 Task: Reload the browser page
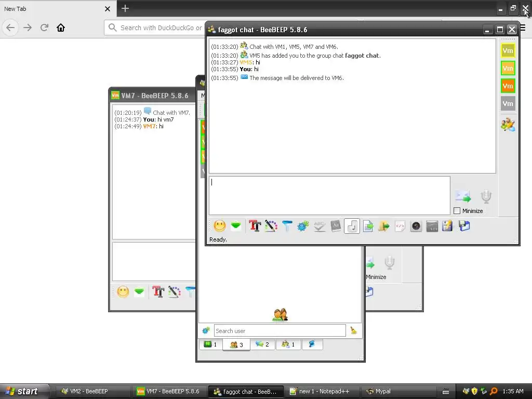pyautogui.click(x=44, y=28)
